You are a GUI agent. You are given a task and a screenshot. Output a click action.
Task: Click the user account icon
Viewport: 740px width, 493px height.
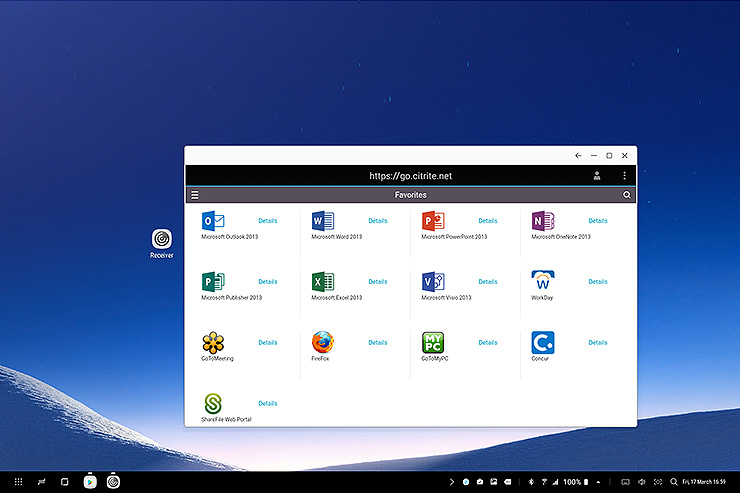(597, 175)
